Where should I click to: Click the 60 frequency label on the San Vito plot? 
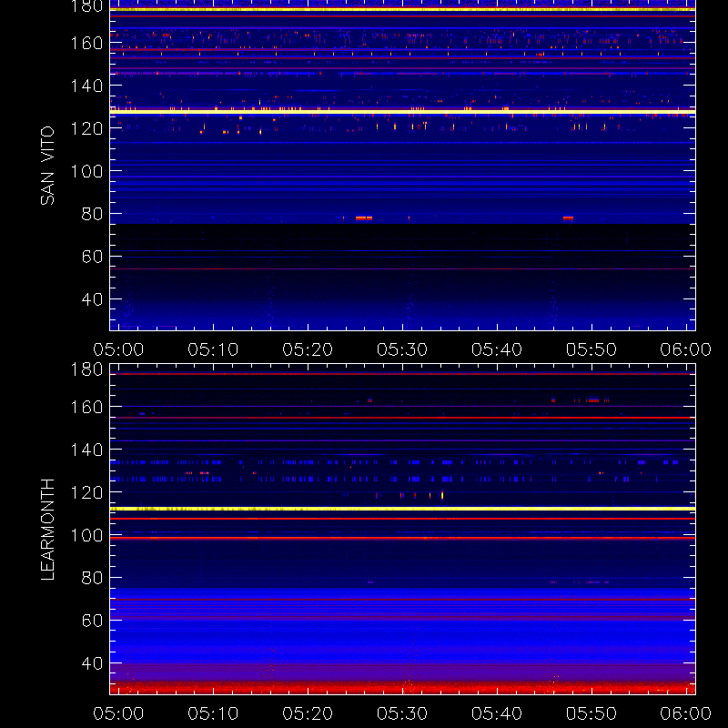pos(92,257)
